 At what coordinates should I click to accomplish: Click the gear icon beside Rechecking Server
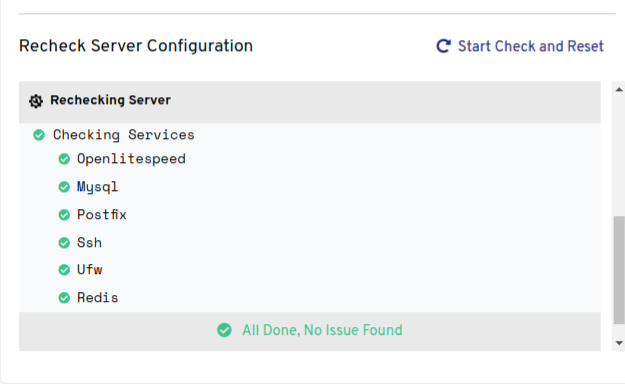36,101
